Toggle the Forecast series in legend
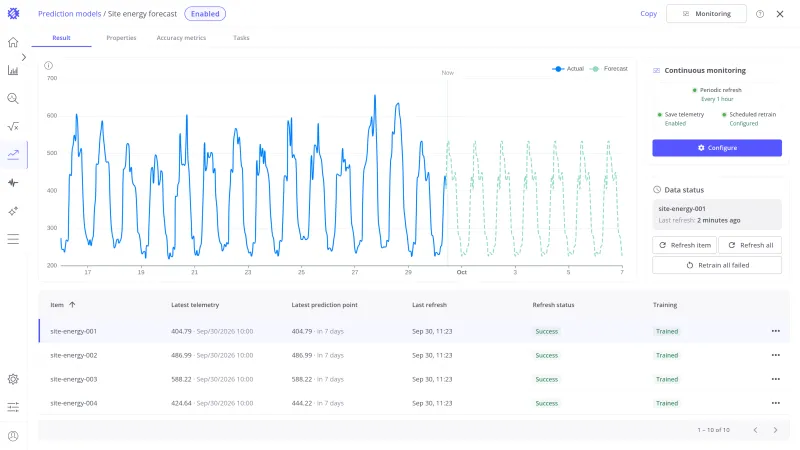800x450 pixels. click(609, 68)
